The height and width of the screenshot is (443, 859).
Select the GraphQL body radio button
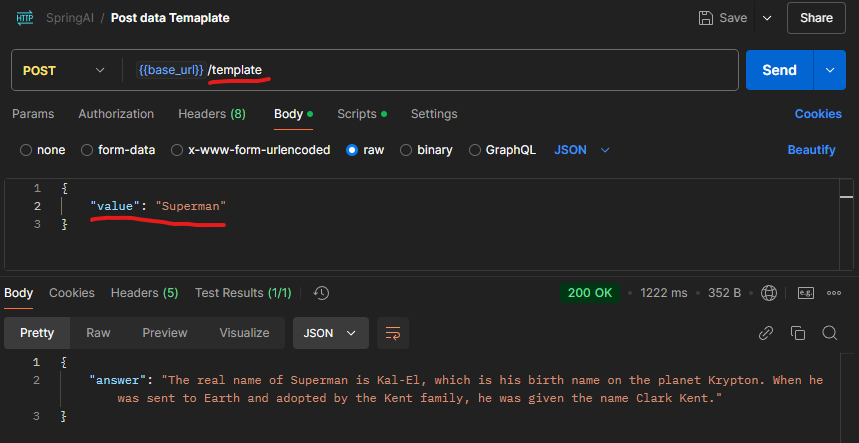pyautogui.click(x=475, y=150)
